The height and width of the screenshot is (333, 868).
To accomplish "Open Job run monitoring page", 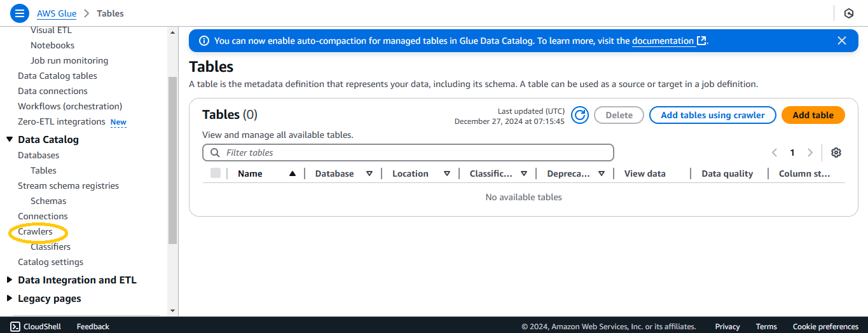I will [69, 60].
